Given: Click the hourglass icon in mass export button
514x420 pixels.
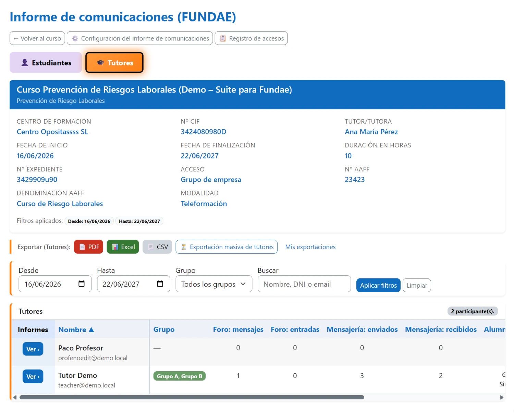Looking at the screenshot, I should [x=184, y=247].
